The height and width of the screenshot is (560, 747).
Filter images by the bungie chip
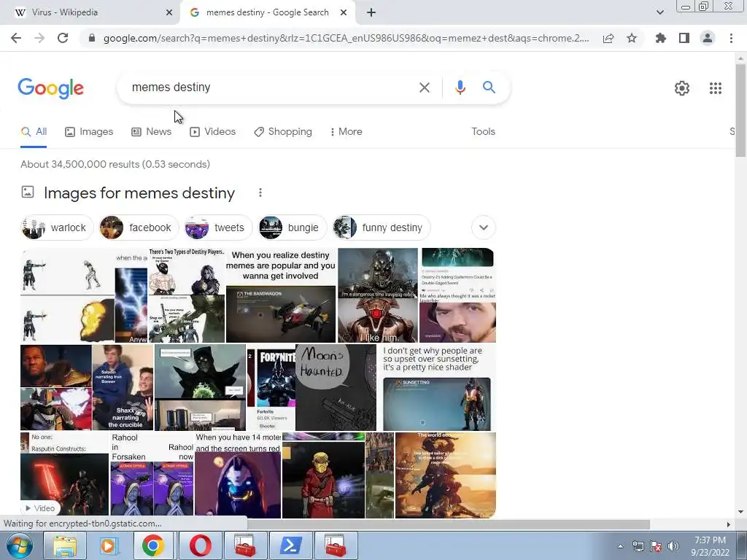[292, 227]
